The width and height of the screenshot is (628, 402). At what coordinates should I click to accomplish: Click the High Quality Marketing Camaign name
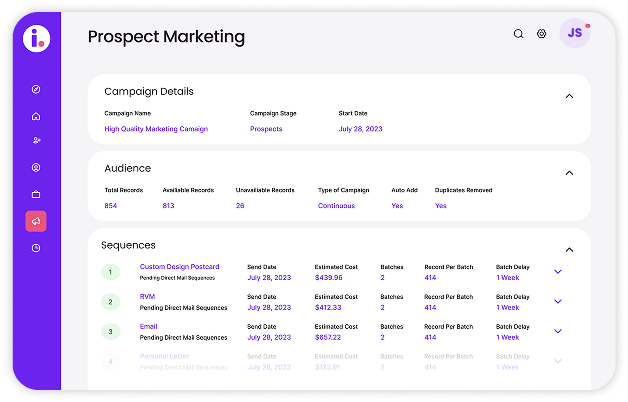pyautogui.click(x=156, y=129)
